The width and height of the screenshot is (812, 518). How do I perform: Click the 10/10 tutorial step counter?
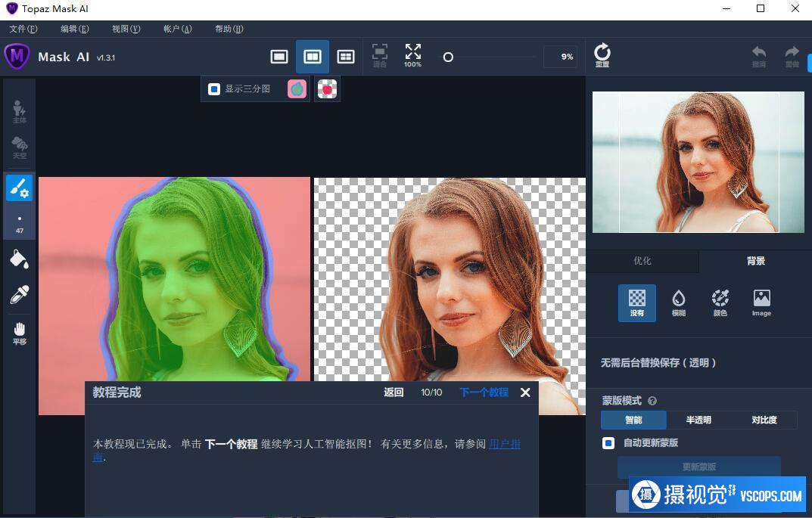point(431,392)
